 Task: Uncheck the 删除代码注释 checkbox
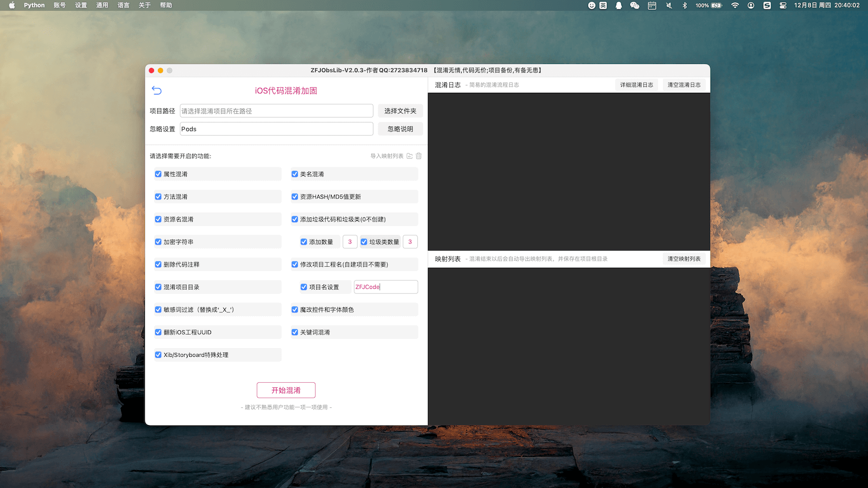click(158, 265)
